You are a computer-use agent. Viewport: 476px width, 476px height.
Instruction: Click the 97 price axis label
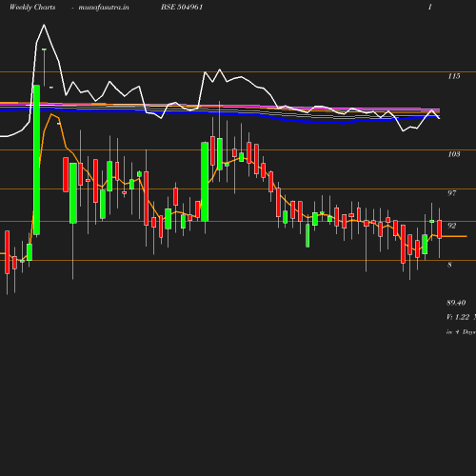coord(452,193)
